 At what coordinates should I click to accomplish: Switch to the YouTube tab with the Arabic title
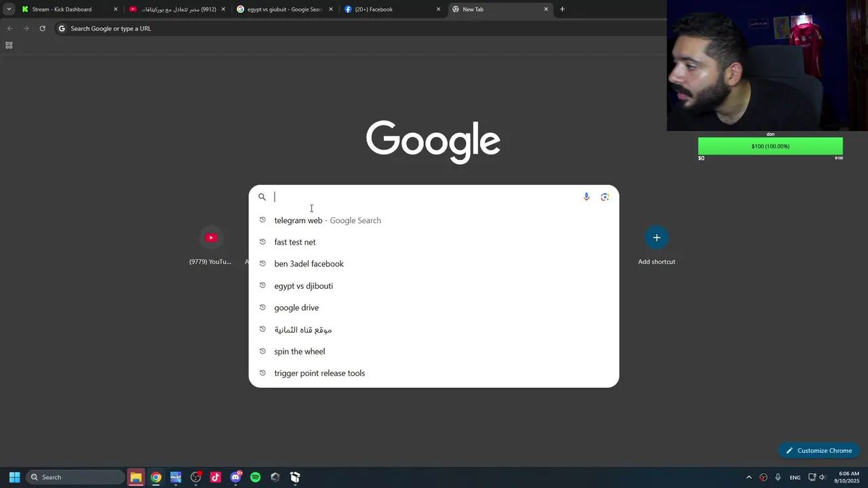pos(178,9)
